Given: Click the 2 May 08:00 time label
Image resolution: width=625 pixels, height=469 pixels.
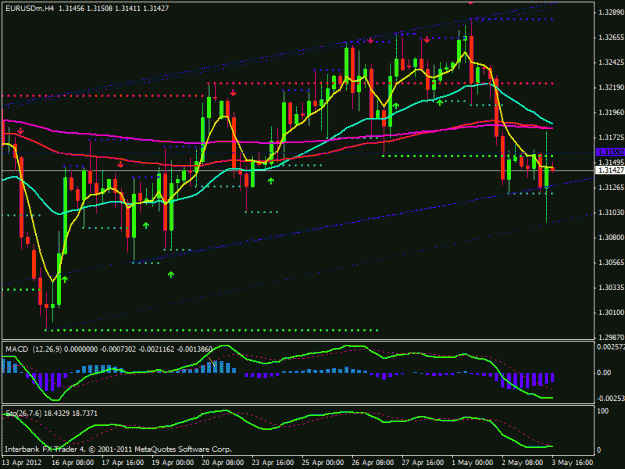Looking at the screenshot, I should pyautogui.click(x=522, y=463).
